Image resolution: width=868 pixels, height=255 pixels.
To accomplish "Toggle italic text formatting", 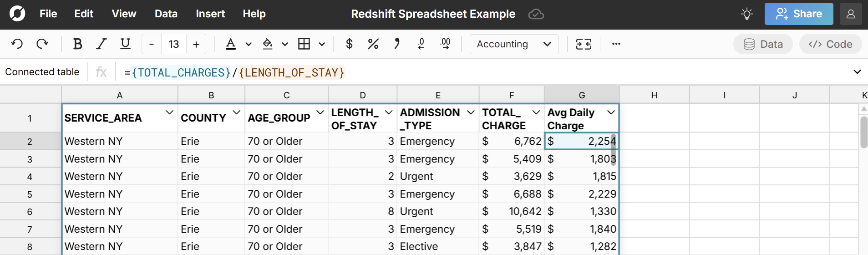I will tap(101, 44).
